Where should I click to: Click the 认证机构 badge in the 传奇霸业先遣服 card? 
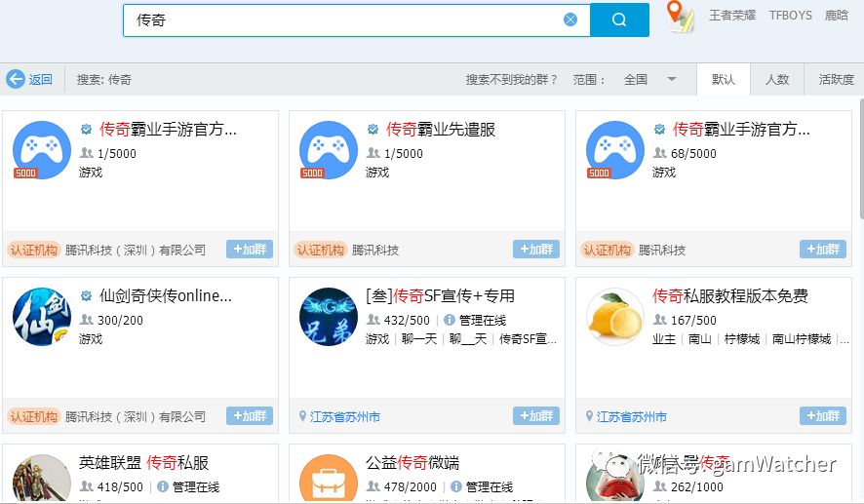click(320, 251)
